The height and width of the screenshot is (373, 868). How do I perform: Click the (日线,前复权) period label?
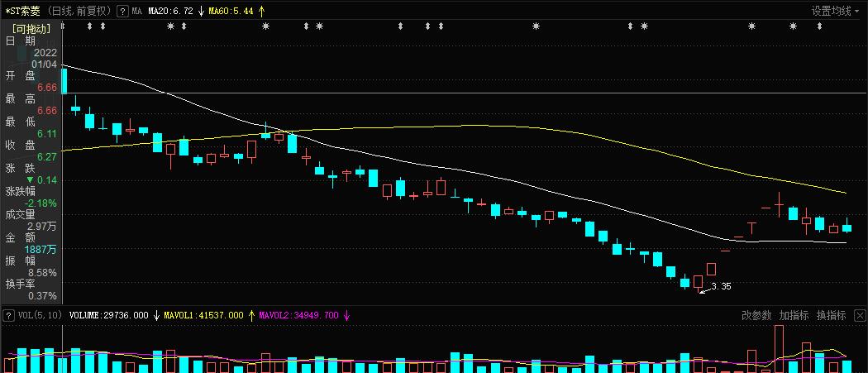79,11
